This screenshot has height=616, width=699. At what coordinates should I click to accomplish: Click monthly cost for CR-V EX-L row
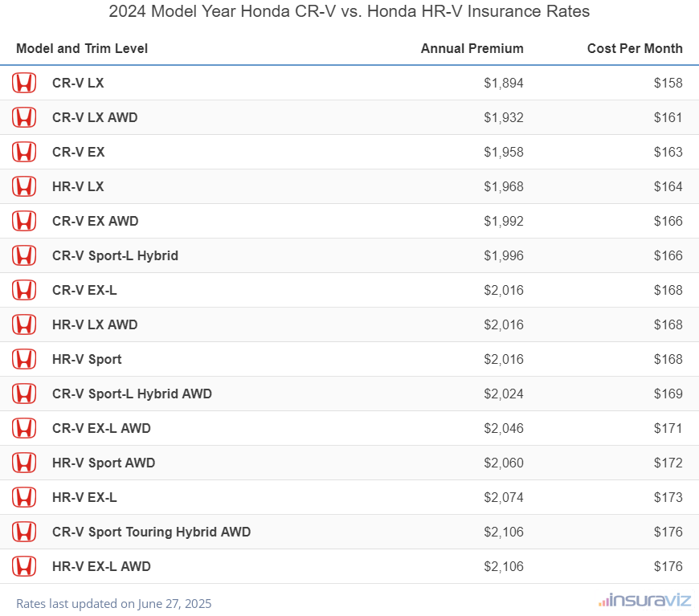[x=668, y=291]
